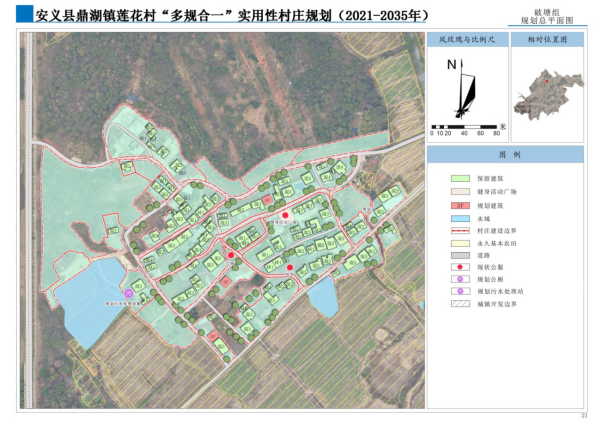Viewport: 602px width, 426px height.
Task: Select the green retained building legend swatch
Action: click(460, 180)
